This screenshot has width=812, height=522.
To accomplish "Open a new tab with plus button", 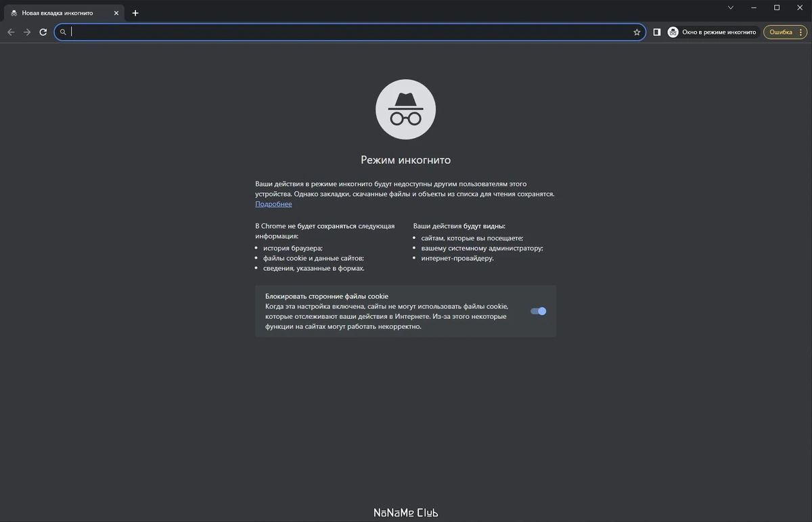I will [135, 13].
